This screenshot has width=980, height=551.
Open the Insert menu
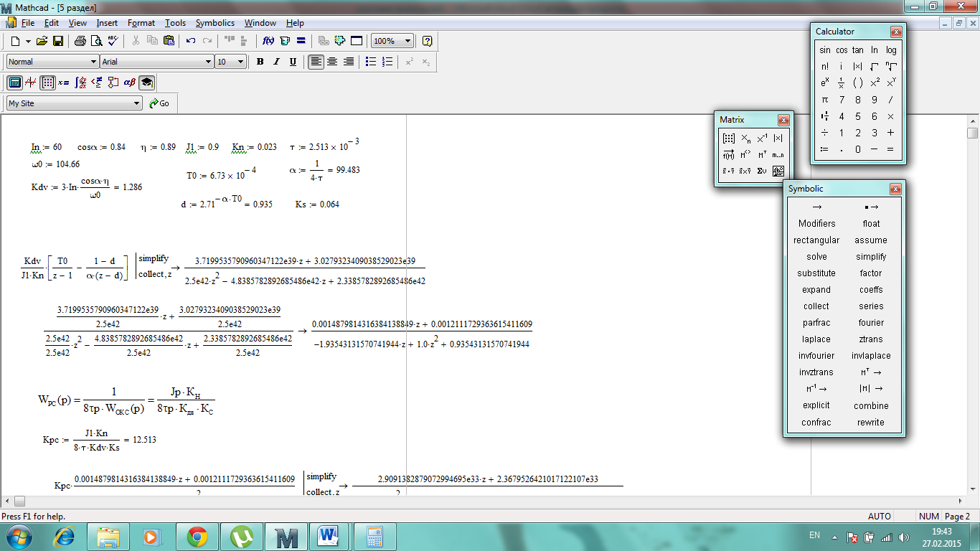pos(107,23)
